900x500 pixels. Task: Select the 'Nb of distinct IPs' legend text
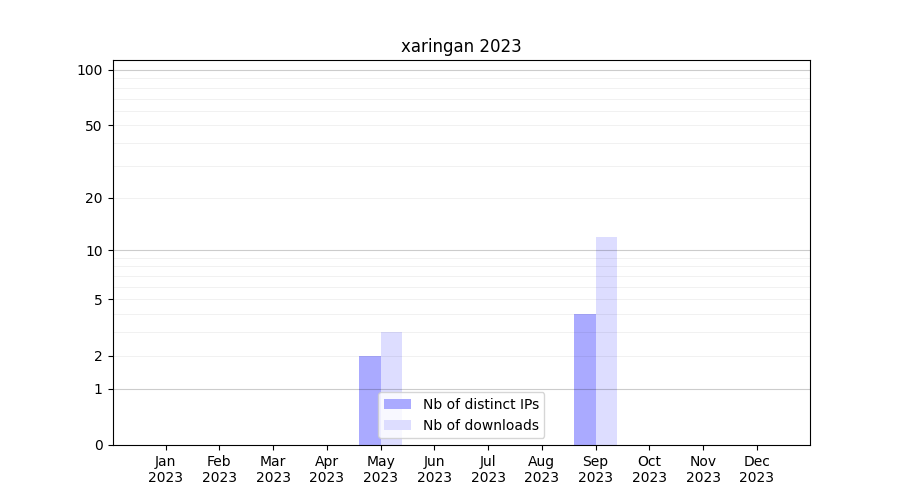(x=480, y=404)
